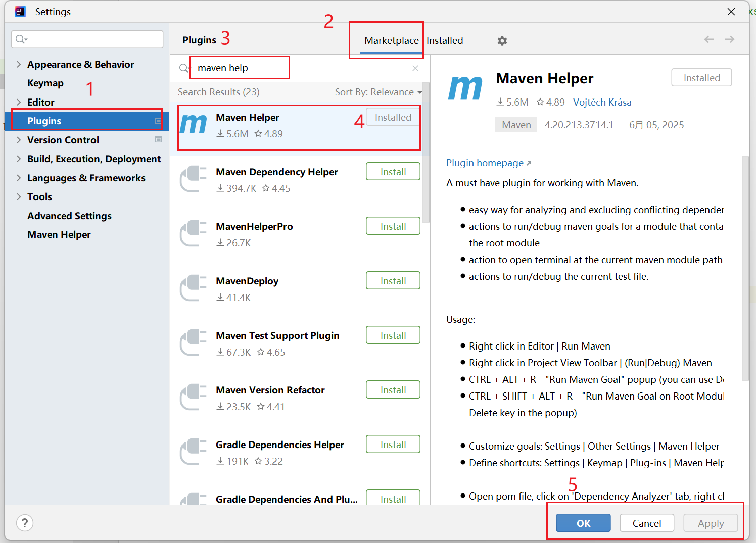
Task: Click the plugin description scrollbar
Action: coord(745,268)
